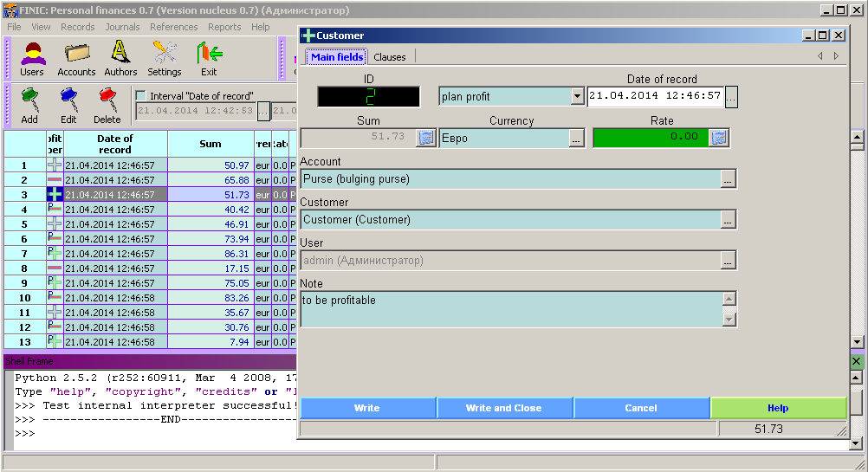Open the Settings tools icon

coord(164,58)
